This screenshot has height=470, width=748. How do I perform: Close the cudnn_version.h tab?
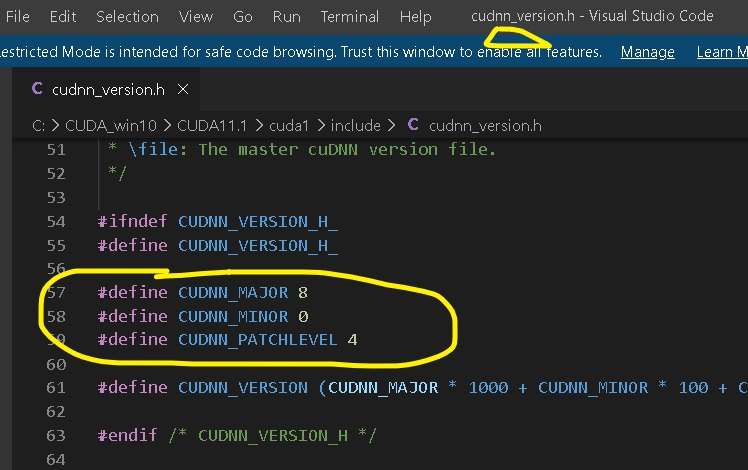click(183, 89)
